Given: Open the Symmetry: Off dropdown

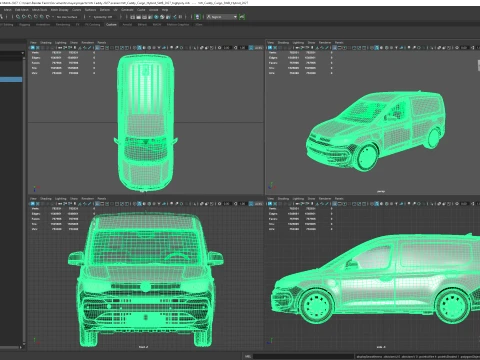Looking at the screenshot, I should (x=102, y=17).
